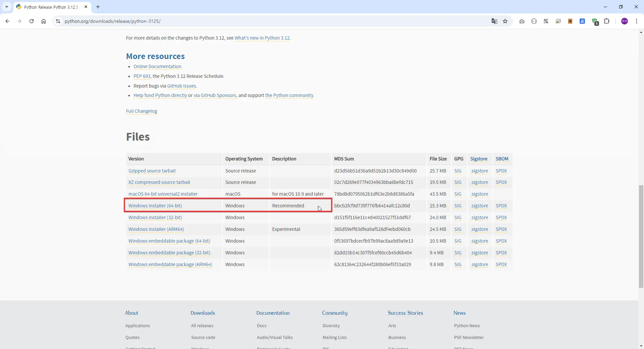Screen dimensions: 644x349
Task: Click Mailing Lists in footer
Action: [334, 337]
